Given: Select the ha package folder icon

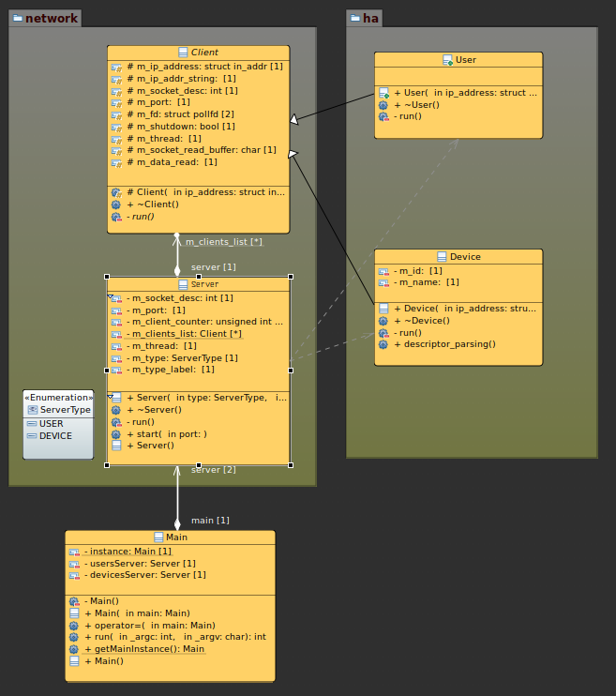Looking at the screenshot, I should point(355,18).
